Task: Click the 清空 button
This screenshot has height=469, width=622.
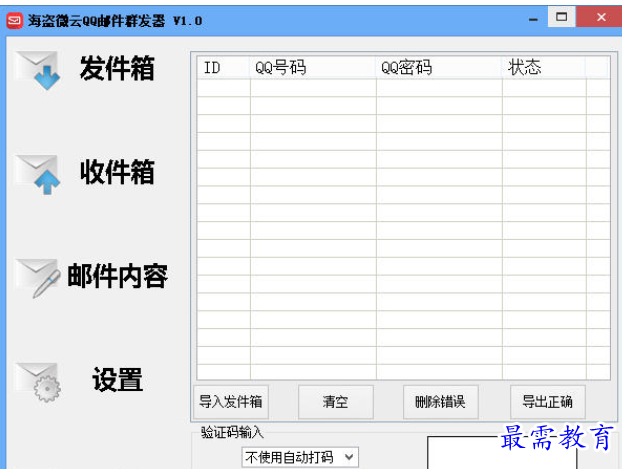Action: (x=336, y=402)
